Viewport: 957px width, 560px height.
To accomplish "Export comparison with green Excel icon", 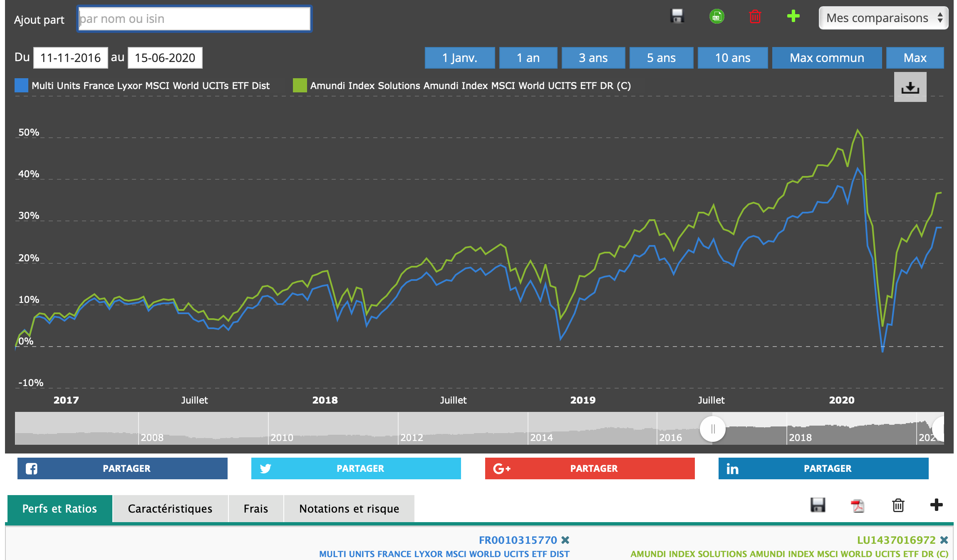I will click(717, 17).
